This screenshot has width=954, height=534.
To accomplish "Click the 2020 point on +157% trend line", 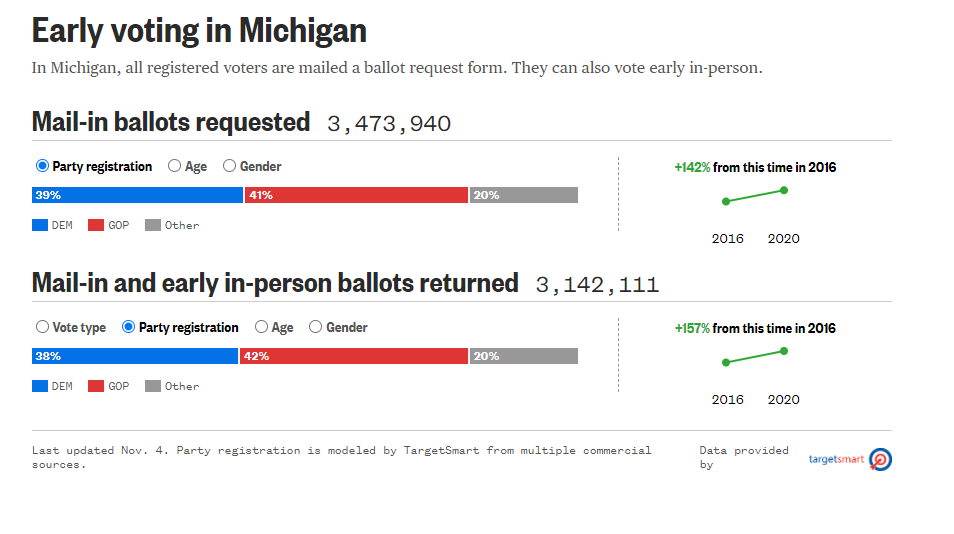I will tap(784, 351).
